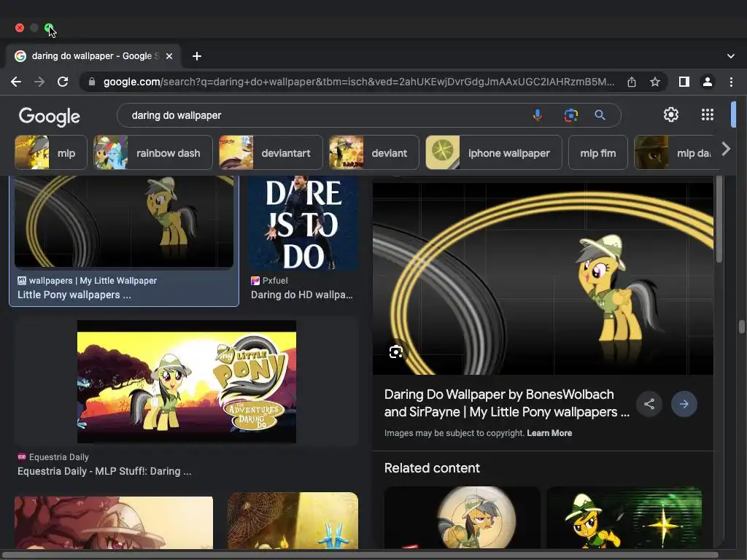Go back to the previous page

(16, 82)
